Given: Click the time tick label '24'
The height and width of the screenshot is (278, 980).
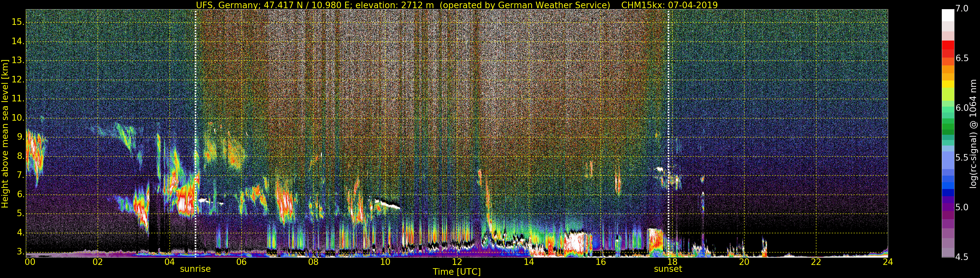Looking at the screenshot, I should pos(888,262).
